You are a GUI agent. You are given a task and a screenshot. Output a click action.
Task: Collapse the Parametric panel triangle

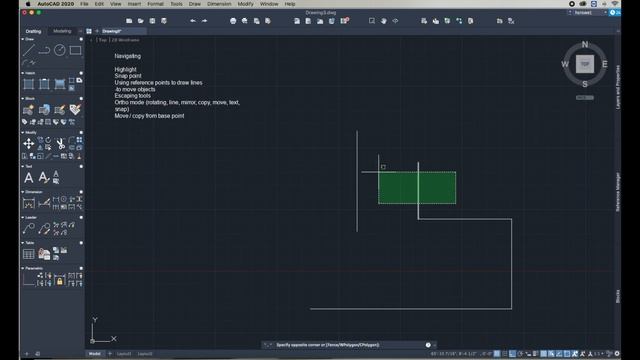pyautogui.click(x=23, y=268)
